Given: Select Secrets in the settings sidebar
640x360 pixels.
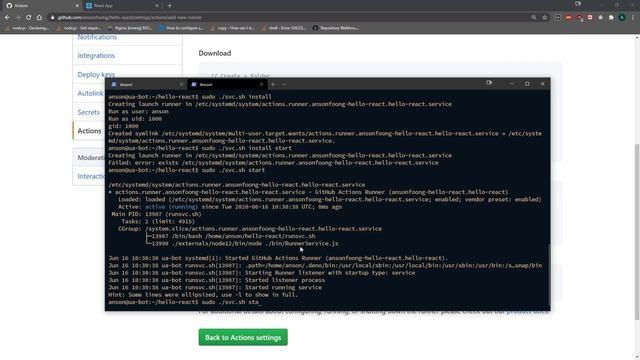Looking at the screenshot, I should [x=89, y=112].
